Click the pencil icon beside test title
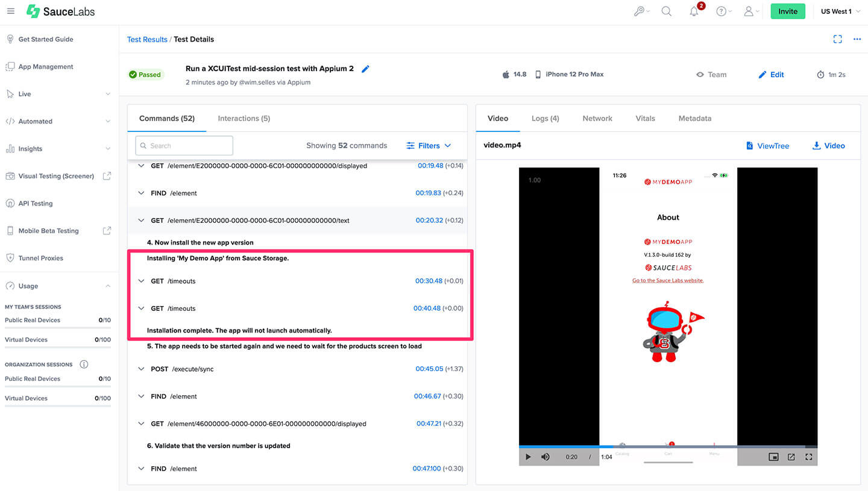868x491 pixels. [365, 69]
